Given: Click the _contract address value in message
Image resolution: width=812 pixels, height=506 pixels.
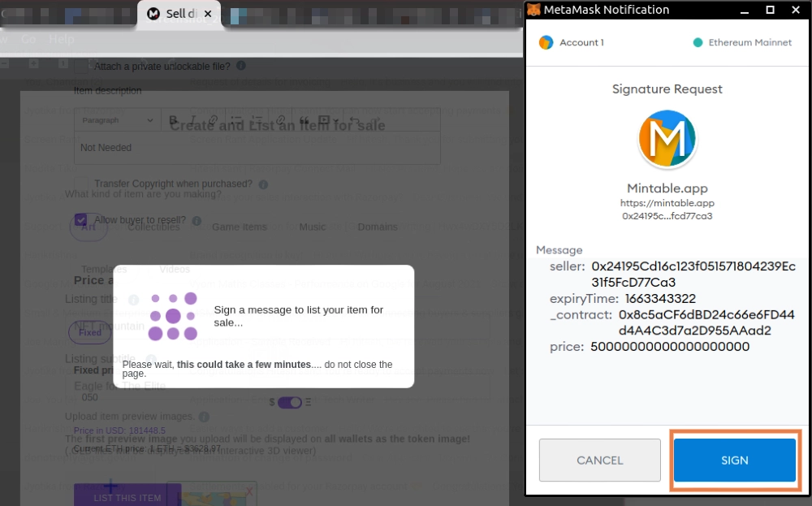Looking at the screenshot, I should tap(706, 322).
